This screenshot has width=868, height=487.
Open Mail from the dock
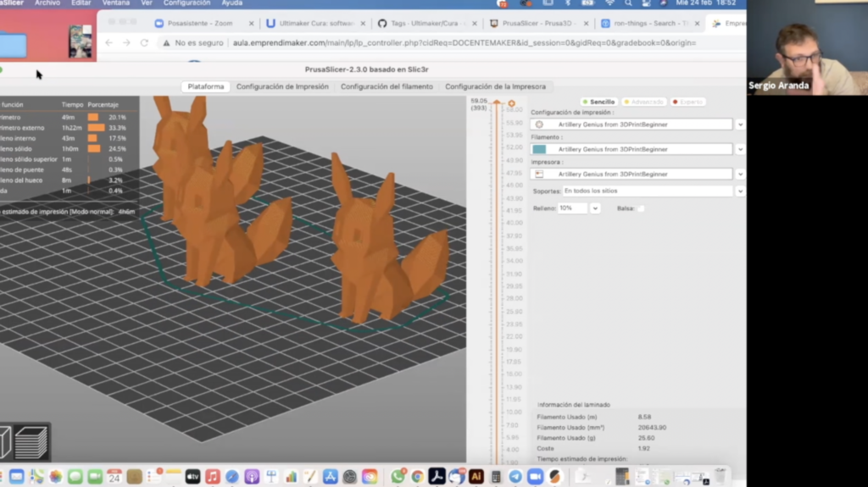[x=17, y=477]
